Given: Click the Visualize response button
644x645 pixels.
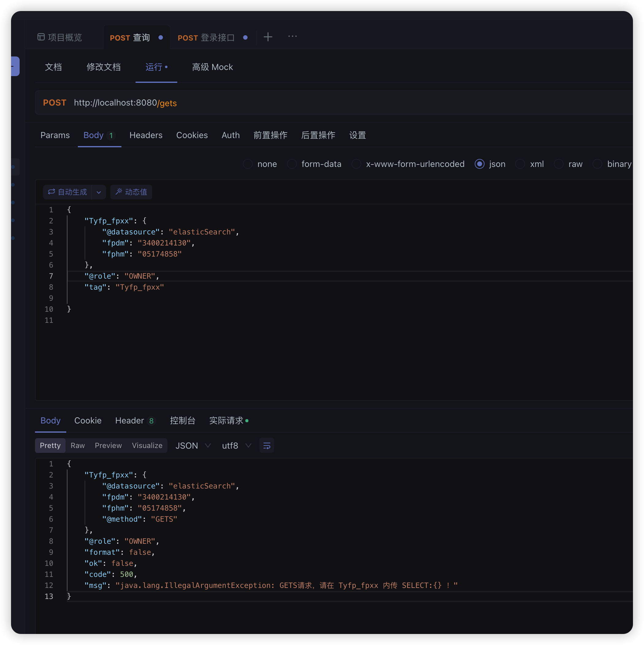Looking at the screenshot, I should (x=147, y=445).
